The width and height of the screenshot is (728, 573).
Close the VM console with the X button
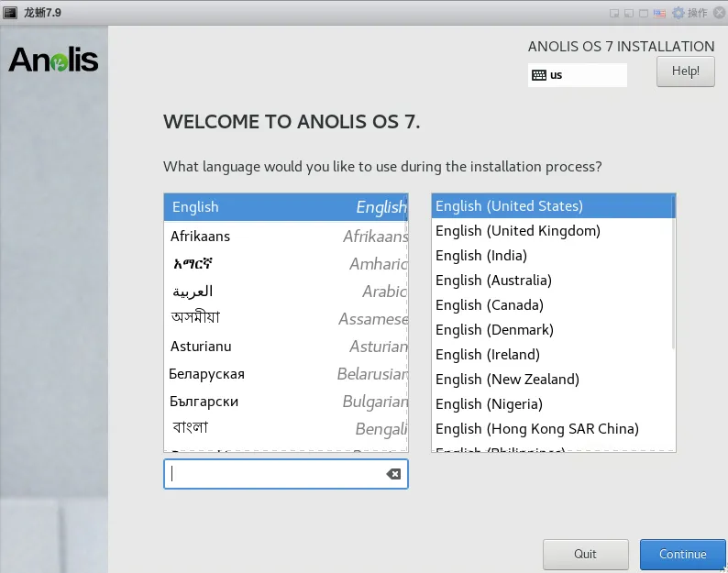point(719,13)
